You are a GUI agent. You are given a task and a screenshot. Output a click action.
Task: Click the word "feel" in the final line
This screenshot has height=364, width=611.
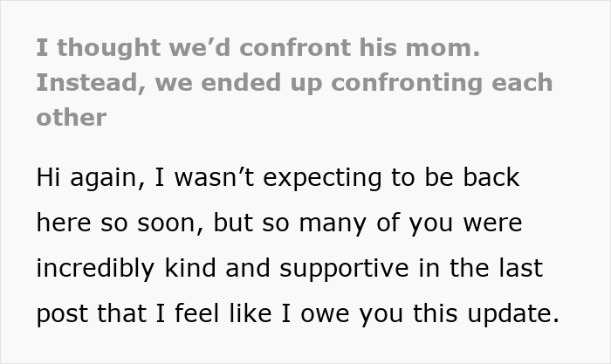[197, 313]
